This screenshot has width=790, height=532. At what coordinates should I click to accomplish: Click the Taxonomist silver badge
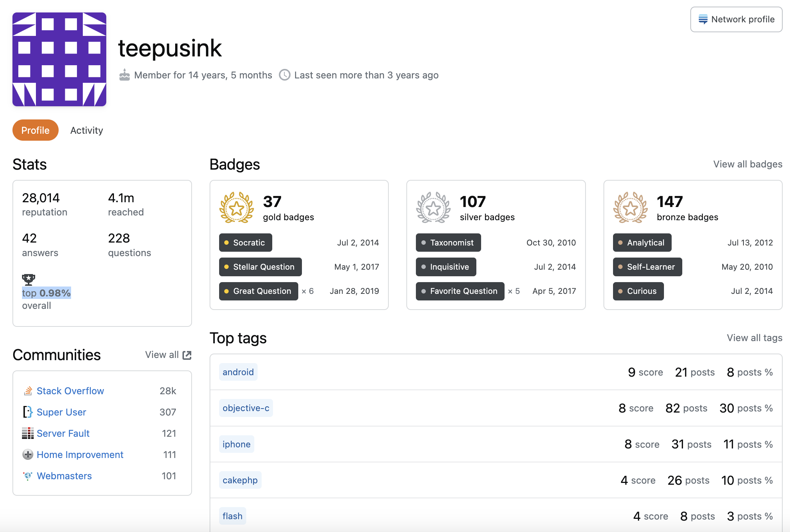(448, 243)
